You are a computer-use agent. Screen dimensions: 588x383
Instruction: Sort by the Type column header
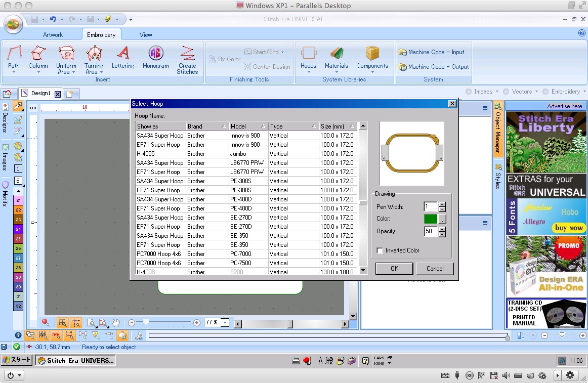pos(293,126)
